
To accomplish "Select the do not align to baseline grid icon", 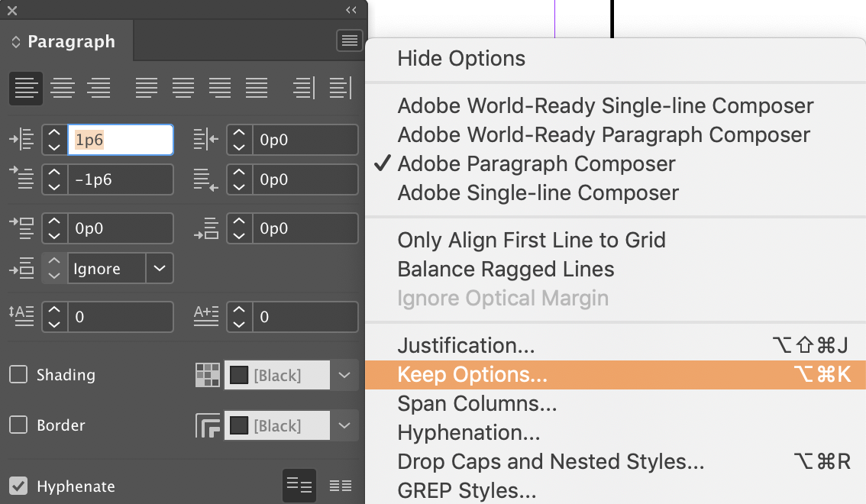I will [299, 486].
